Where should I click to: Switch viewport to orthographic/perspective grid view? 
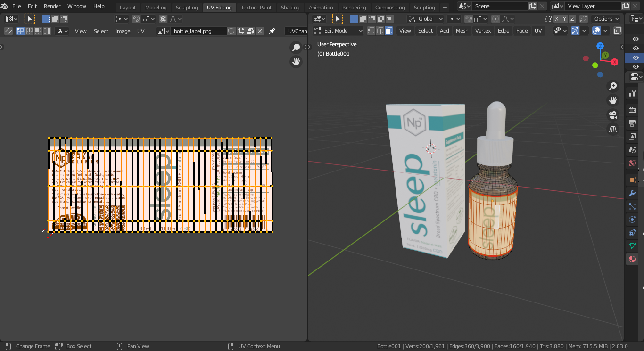tap(613, 130)
